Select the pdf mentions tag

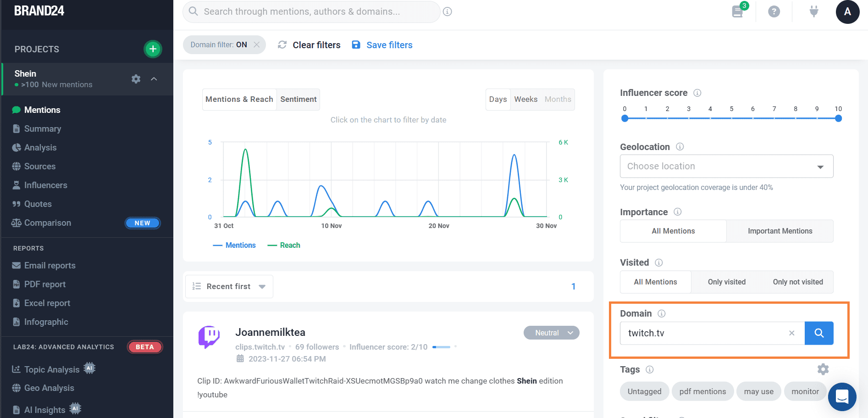pyautogui.click(x=702, y=391)
